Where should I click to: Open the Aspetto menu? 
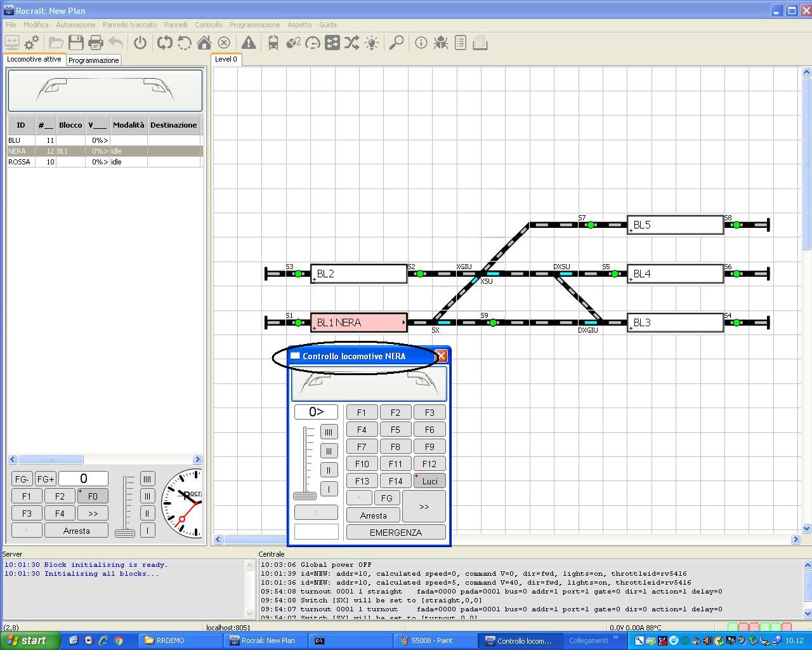299,25
